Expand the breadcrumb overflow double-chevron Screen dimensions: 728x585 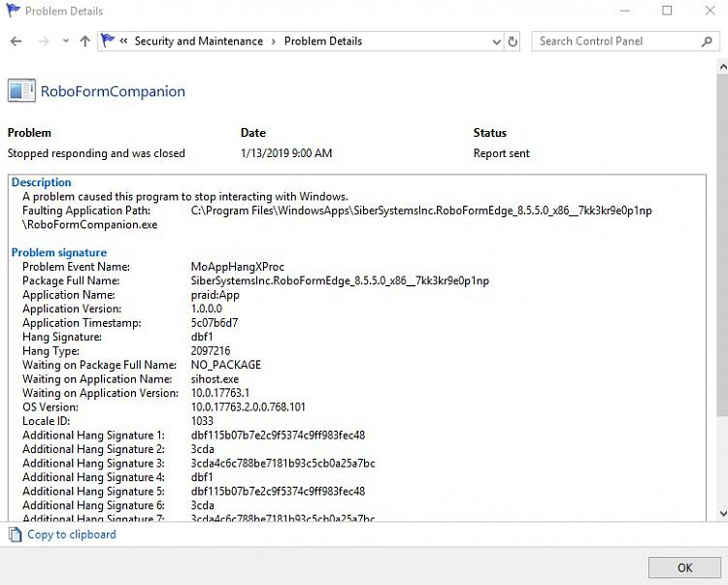point(124,42)
